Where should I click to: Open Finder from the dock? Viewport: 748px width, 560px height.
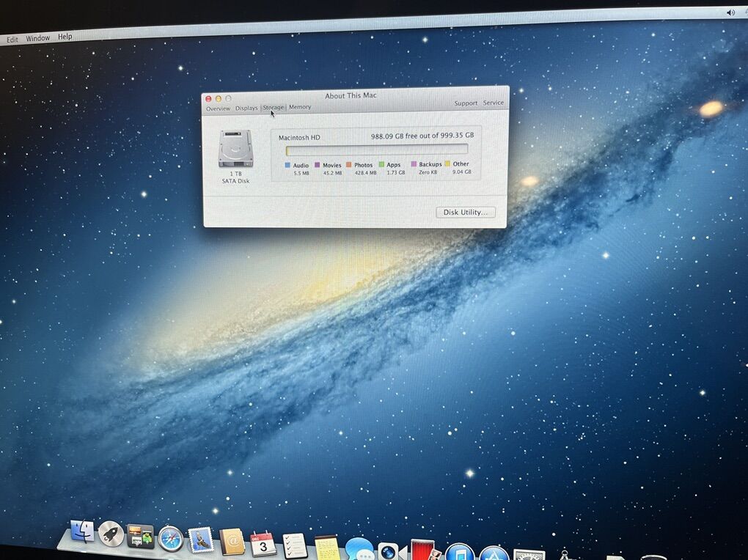[82, 532]
